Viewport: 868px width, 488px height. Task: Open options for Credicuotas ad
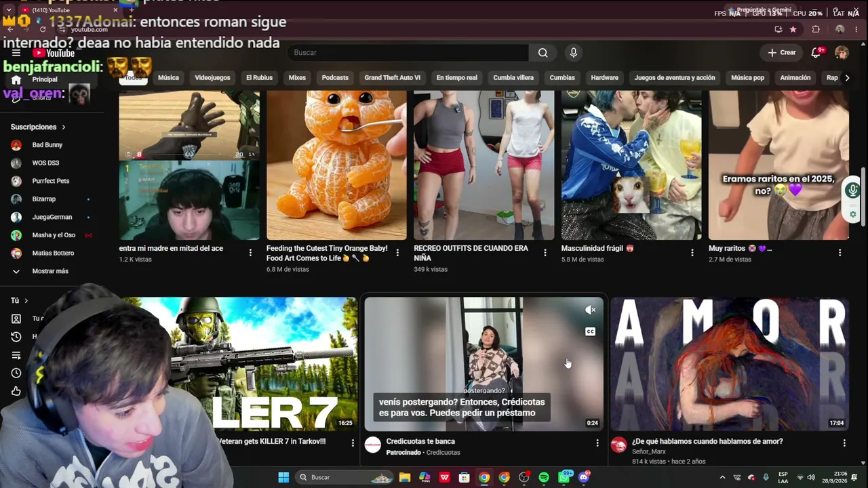point(597,443)
